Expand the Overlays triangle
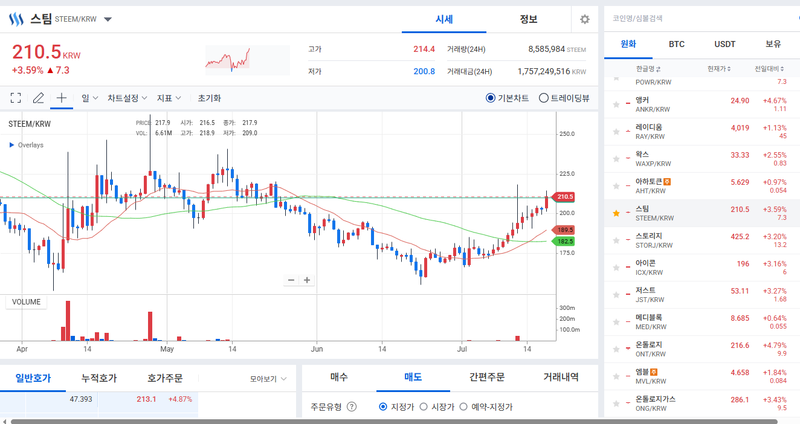Screen dimensions: 800x424 click(x=12, y=145)
